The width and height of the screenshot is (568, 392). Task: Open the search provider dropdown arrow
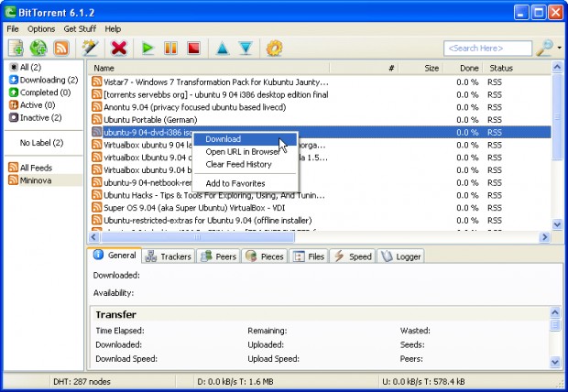click(560, 48)
